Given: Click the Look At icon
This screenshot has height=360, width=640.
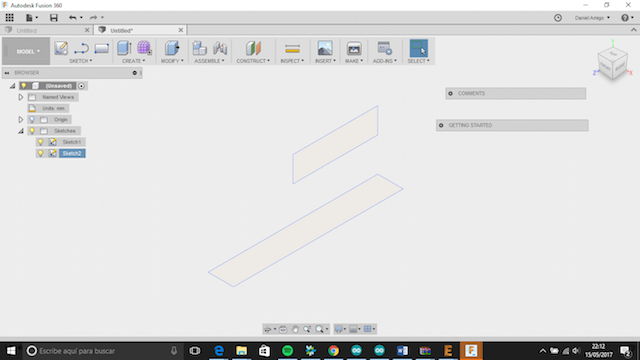Looking at the screenshot, I should [x=282, y=329].
